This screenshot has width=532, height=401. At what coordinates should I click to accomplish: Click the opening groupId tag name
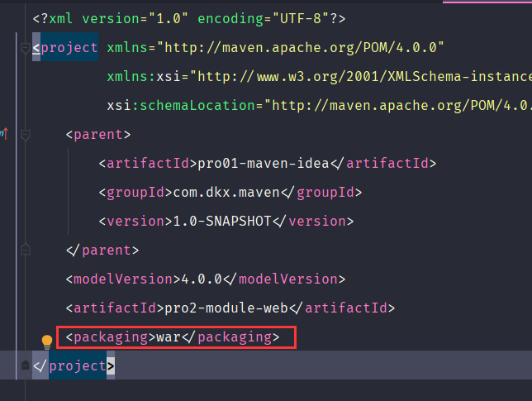click(135, 193)
